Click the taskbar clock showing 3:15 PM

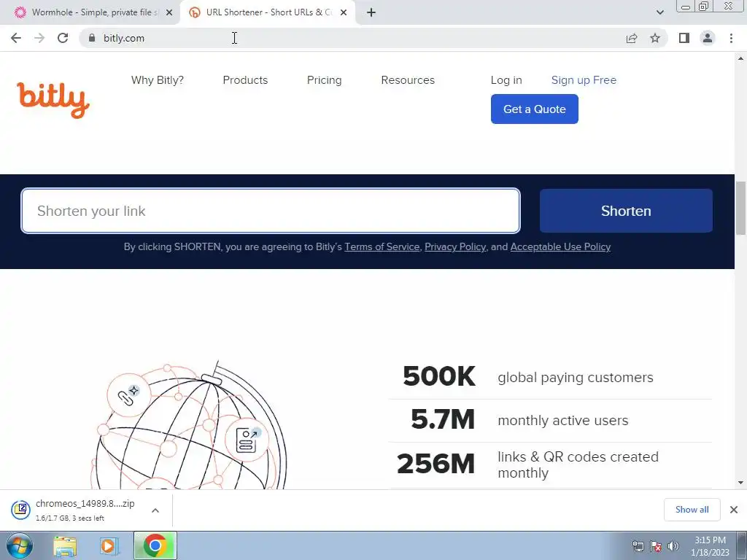tap(710, 546)
